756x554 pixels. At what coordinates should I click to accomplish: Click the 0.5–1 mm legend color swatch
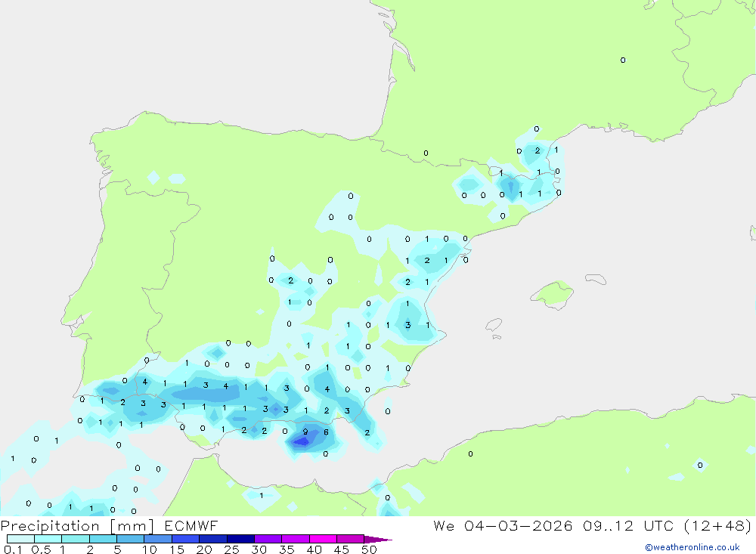(x=48, y=539)
